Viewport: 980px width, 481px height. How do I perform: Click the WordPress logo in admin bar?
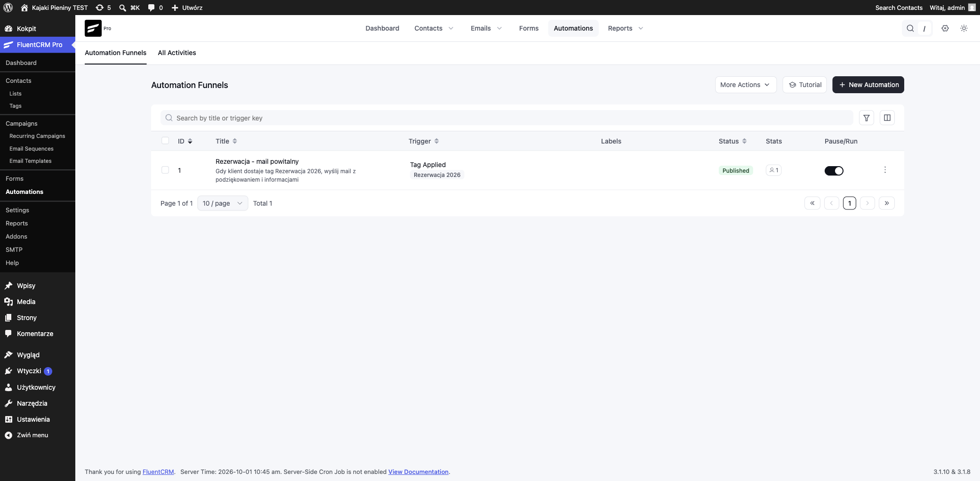coord(8,8)
